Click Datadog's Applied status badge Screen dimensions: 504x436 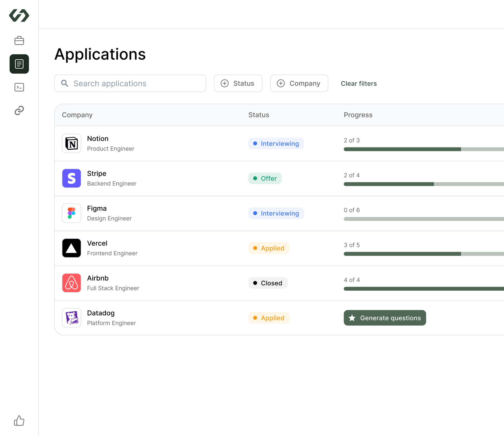click(x=269, y=318)
